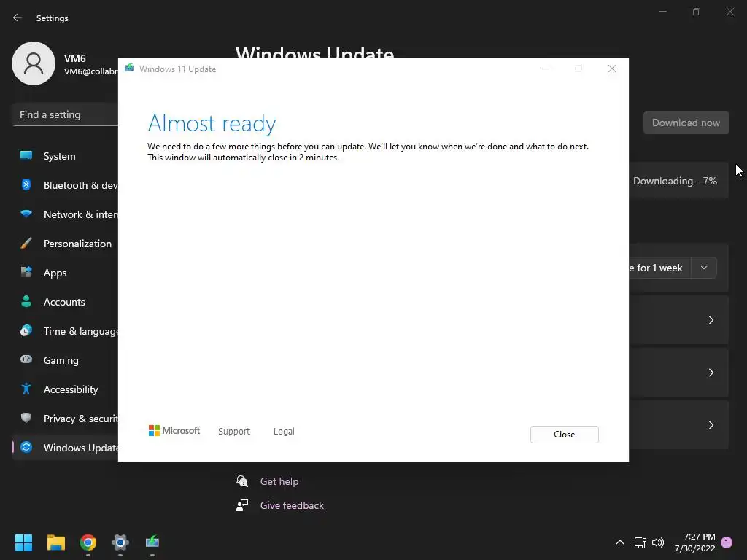
Task: Open the pause updates dropdown arrow
Action: [x=704, y=268]
